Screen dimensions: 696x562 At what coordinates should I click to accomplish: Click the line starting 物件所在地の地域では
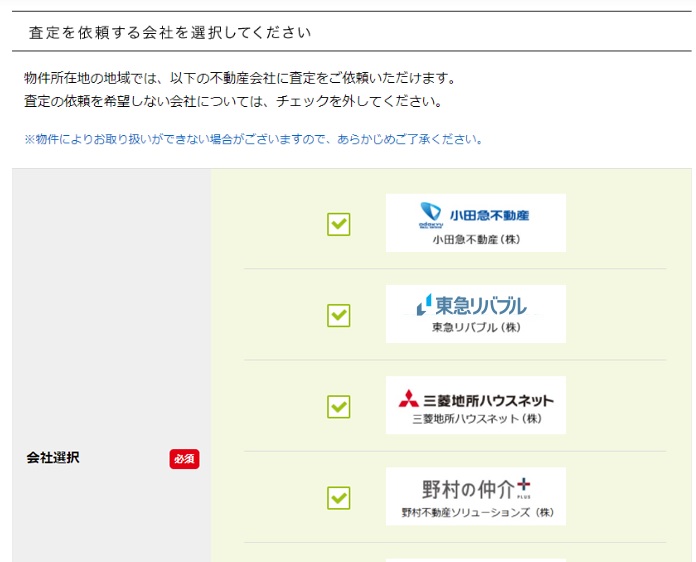point(240,79)
